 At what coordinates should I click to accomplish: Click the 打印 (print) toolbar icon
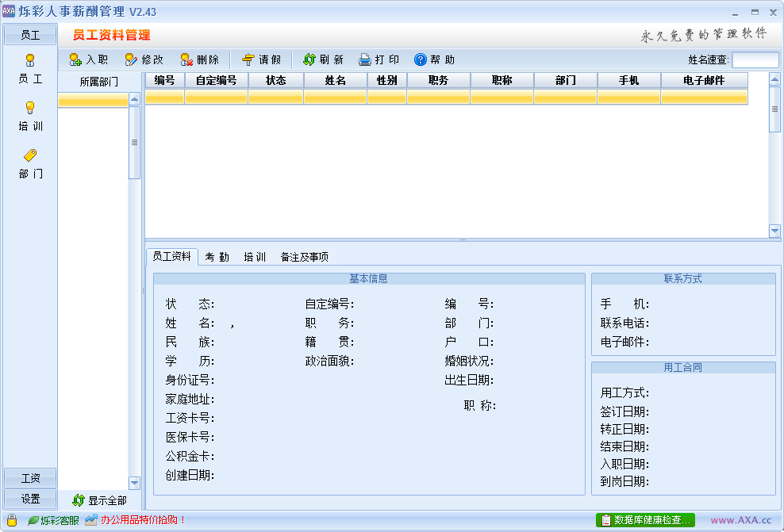(365, 60)
